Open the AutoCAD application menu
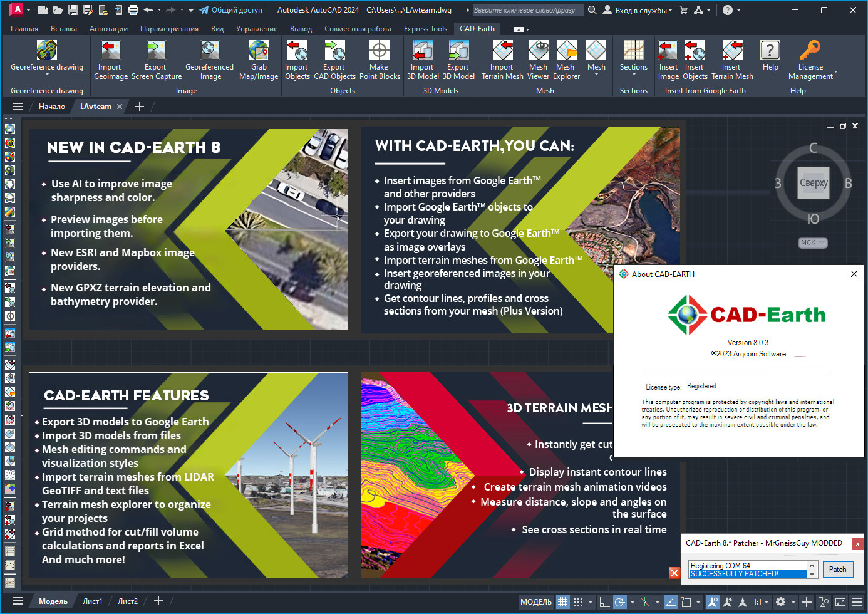 click(21, 9)
